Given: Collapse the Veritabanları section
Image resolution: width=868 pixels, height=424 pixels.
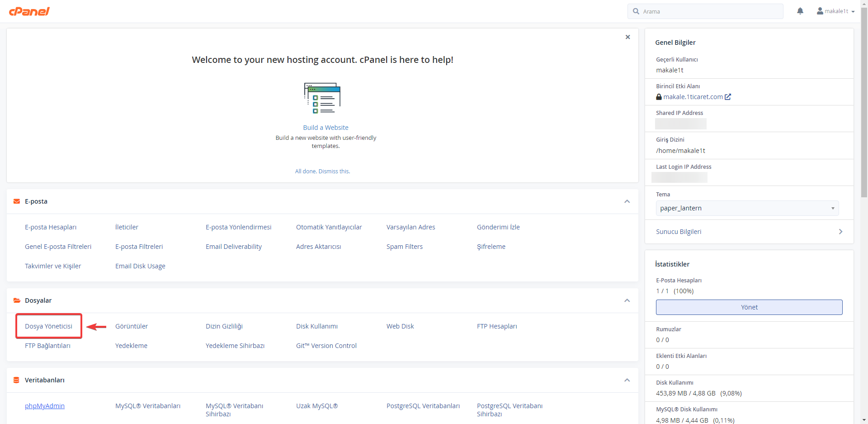Looking at the screenshot, I should 627,380.
